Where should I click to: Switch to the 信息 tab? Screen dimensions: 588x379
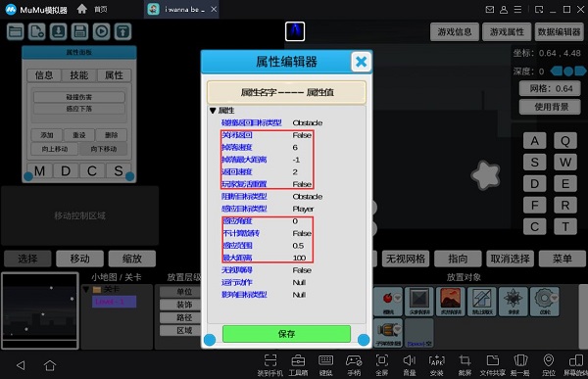point(44,75)
